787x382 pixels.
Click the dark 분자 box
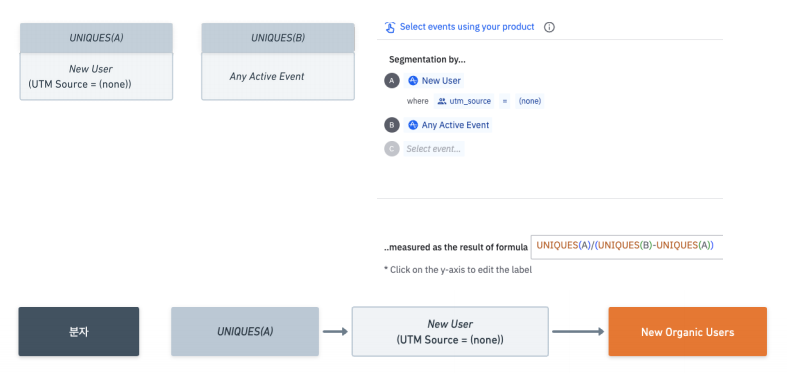(79, 332)
